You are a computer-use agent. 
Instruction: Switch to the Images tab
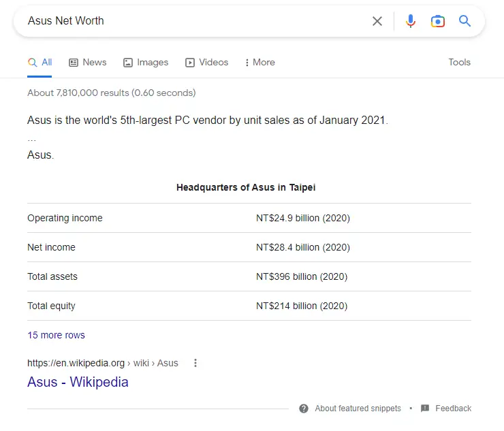(x=146, y=63)
